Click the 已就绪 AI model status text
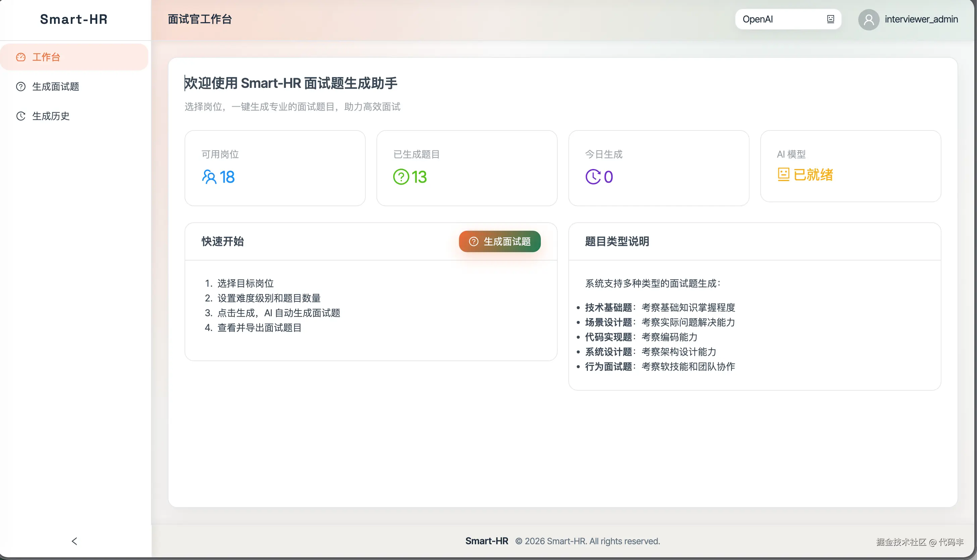Screen dimensions: 977x560 [x=813, y=175]
